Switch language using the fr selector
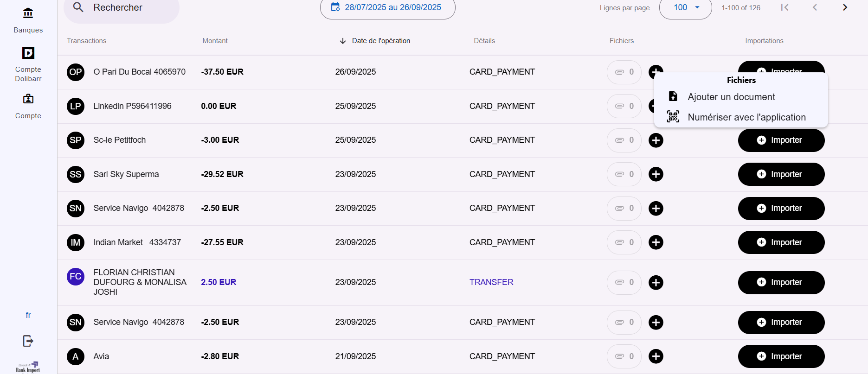Image resolution: width=868 pixels, height=374 pixels. click(x=28, y=315)
